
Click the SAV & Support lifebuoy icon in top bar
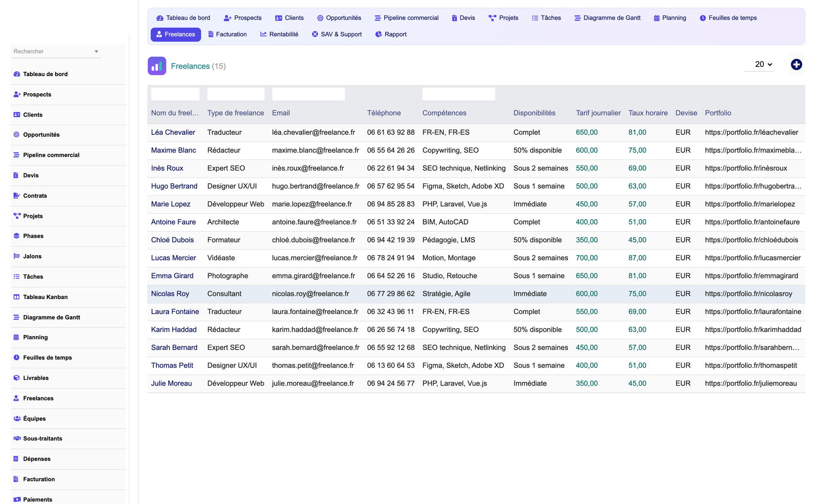point(315,34)
